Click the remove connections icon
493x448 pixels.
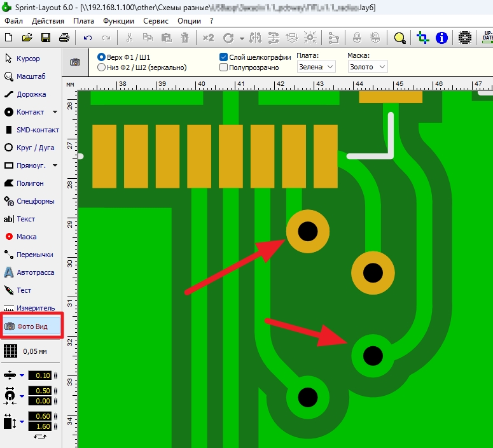point(333,38)
